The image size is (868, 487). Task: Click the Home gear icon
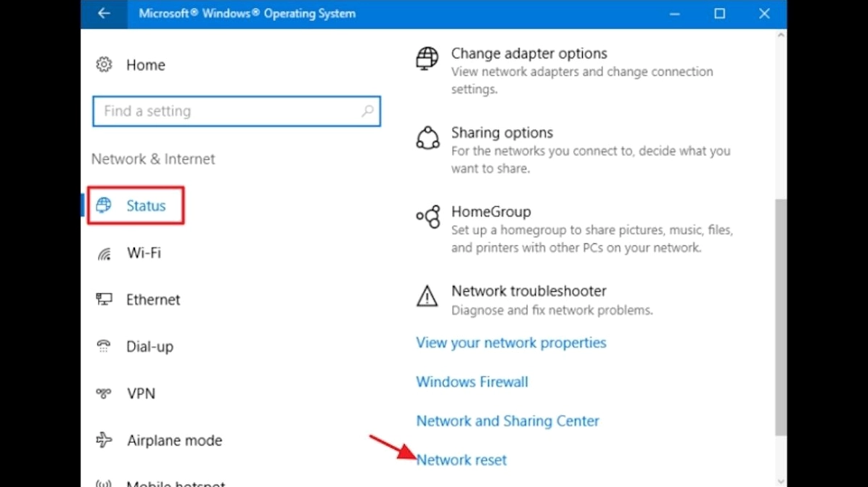(x=104, y=65)
